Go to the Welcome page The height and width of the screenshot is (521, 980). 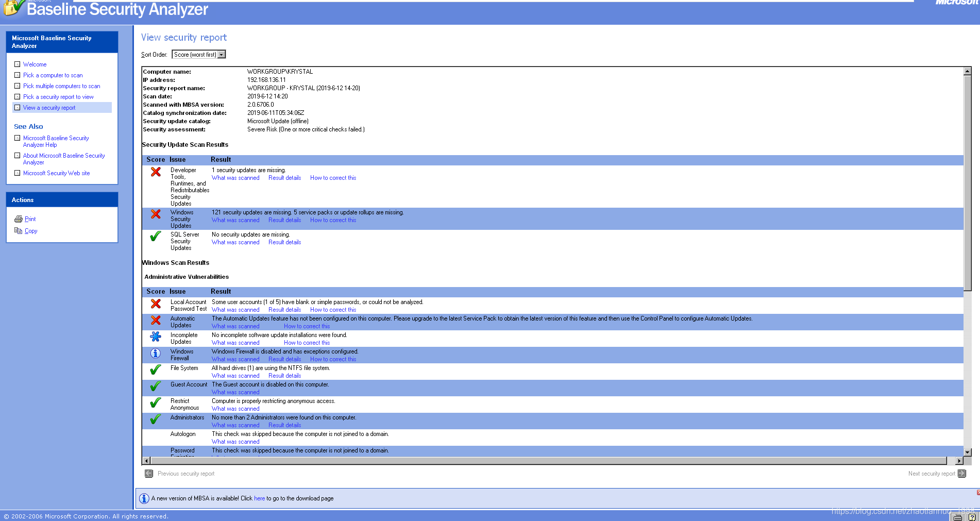(x=35, y=64)
